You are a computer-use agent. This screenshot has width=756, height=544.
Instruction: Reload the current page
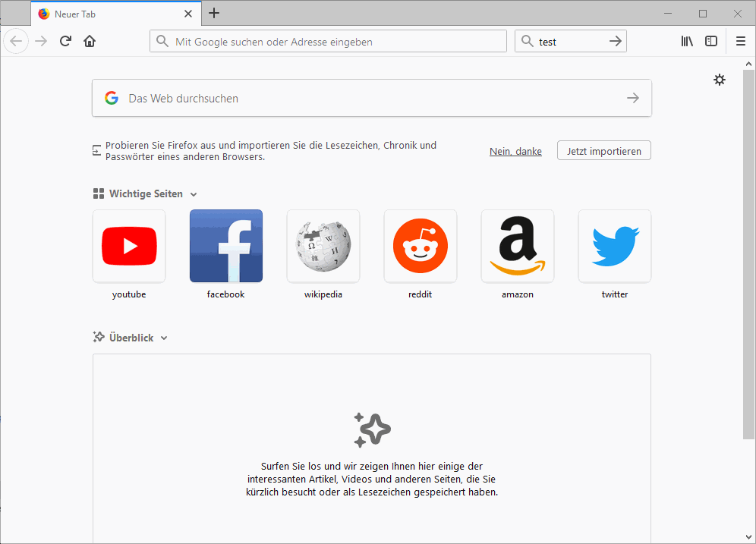point(65,42)
